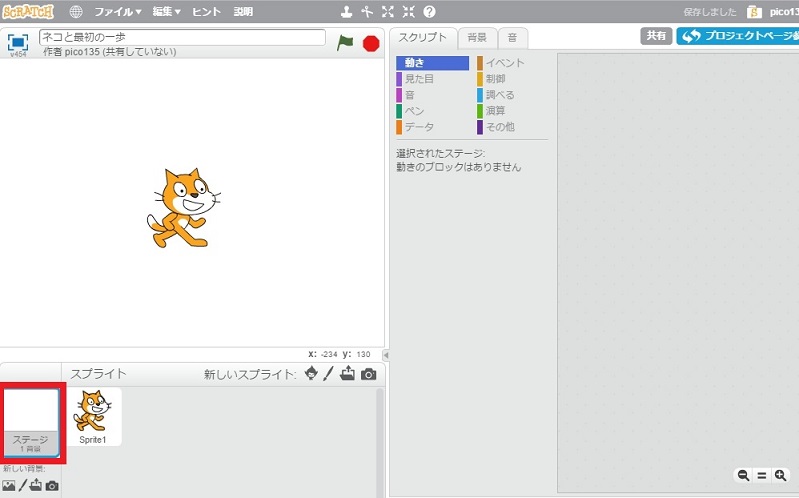Edit the project title field
Image resolution: width=799 pixels, height=498 pixels.
click(182, 37)
